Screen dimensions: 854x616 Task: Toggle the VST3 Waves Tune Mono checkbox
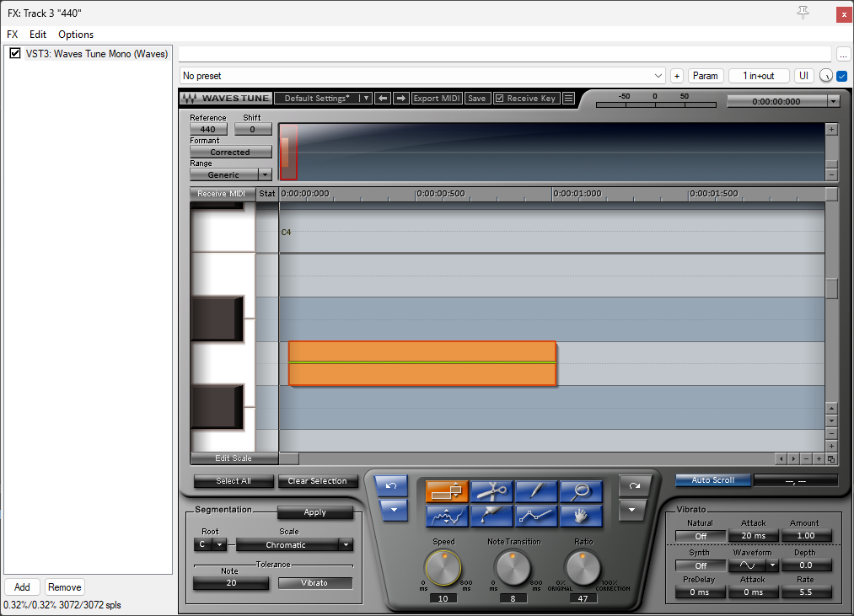pos(14,53)
